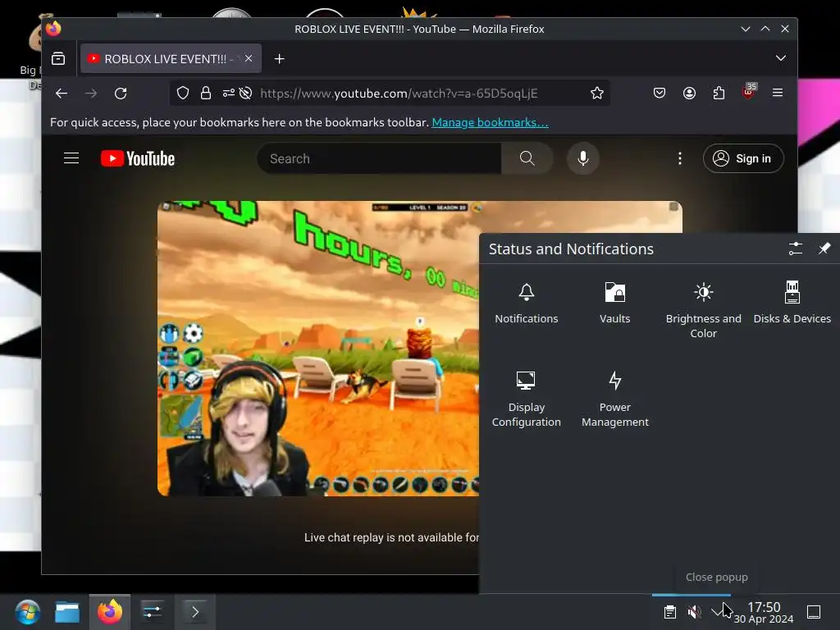Viewport: 840px width, 630px height.
Task: Open Power Management in the status panel
Action: click(x=614, y=399)
